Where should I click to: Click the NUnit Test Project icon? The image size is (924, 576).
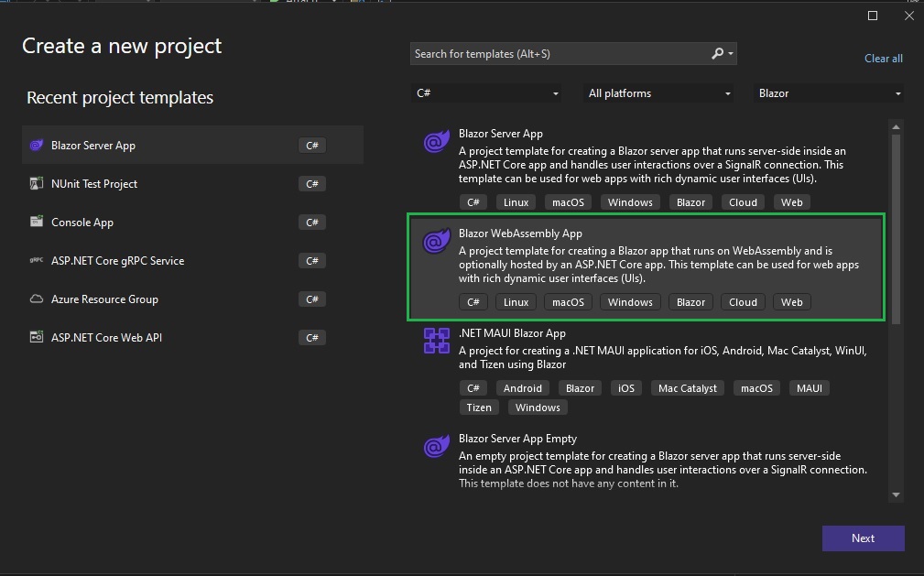tap(37, 183)
